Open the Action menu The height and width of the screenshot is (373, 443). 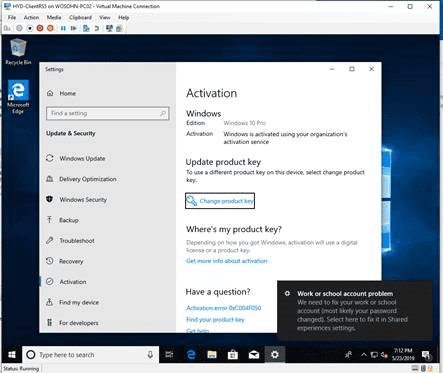[x=31, y=17]
